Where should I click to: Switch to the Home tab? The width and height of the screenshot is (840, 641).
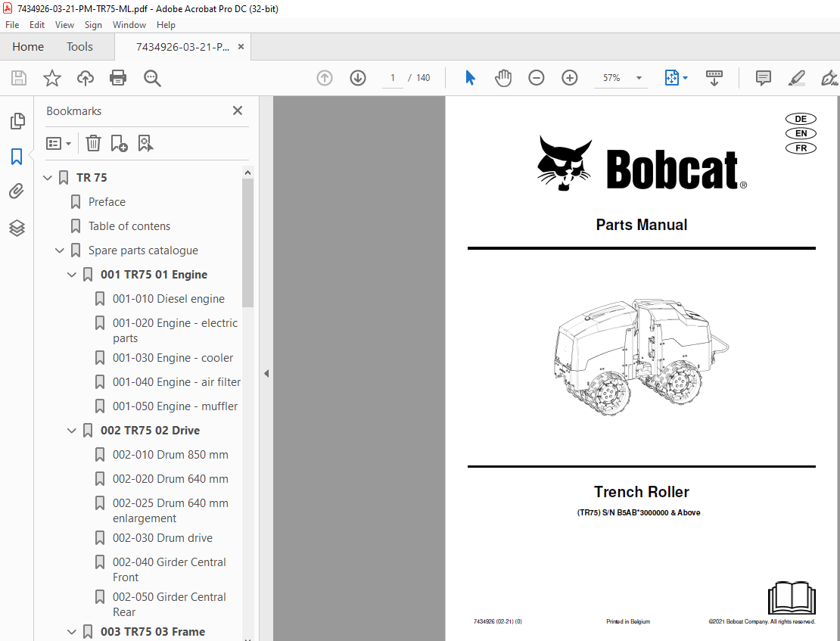[28, 47]
